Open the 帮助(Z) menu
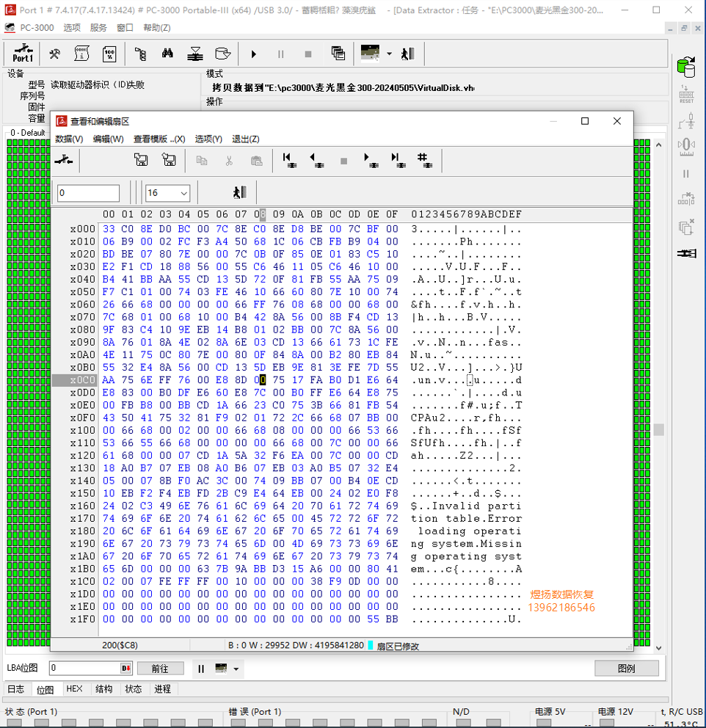Image resolution: width=706 pixels, height=728 pixels. pos(157,28)
